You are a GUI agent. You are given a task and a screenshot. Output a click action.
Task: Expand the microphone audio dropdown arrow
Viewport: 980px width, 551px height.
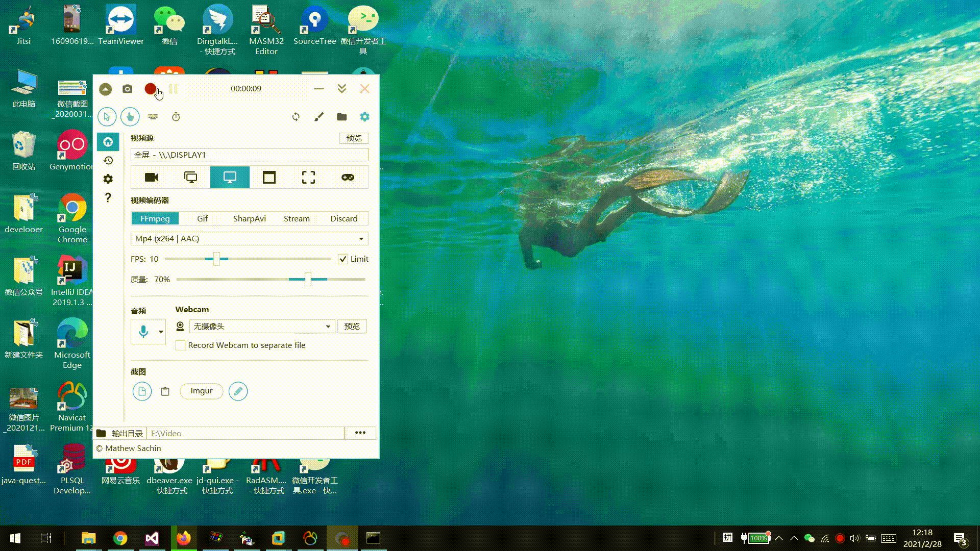[161, 332]
